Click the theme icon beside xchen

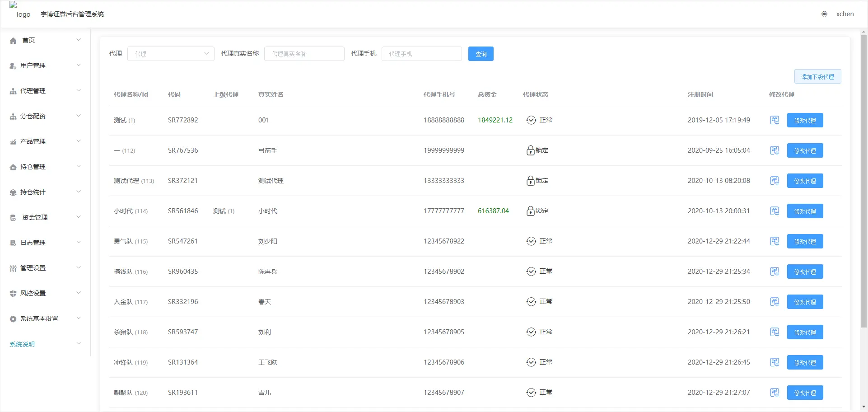824,14
